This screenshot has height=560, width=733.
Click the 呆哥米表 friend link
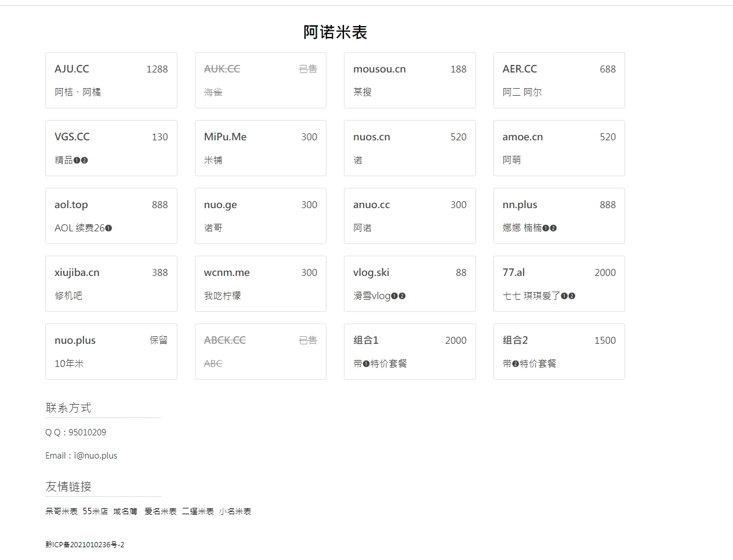tap(61, 511)
